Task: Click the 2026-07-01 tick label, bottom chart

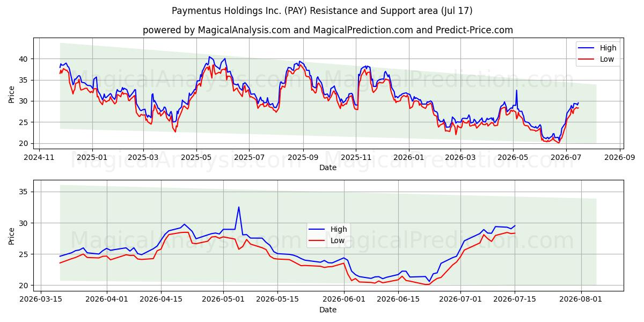Action: coord(460,300)
